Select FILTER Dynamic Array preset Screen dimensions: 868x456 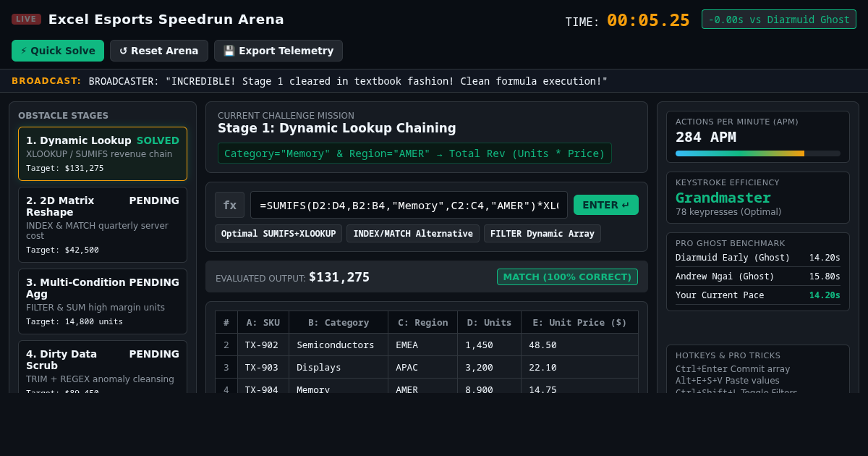pos(542,233)
